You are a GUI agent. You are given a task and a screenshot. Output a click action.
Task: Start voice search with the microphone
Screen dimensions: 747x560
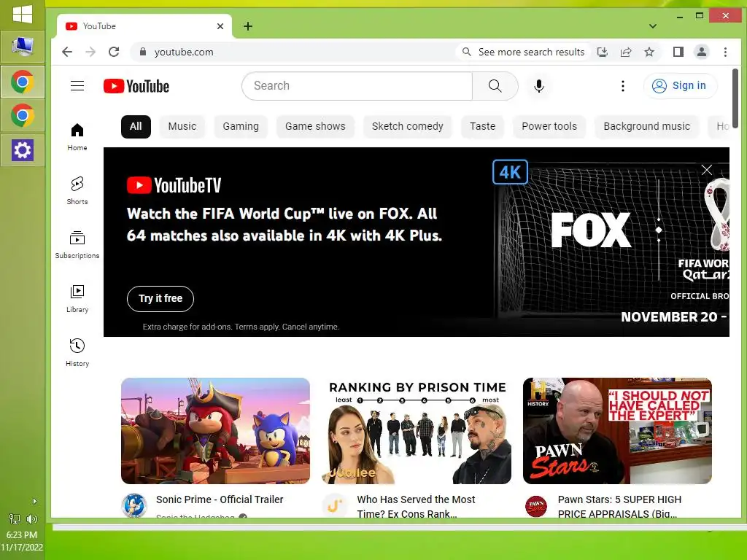click(x=539, y=86)
